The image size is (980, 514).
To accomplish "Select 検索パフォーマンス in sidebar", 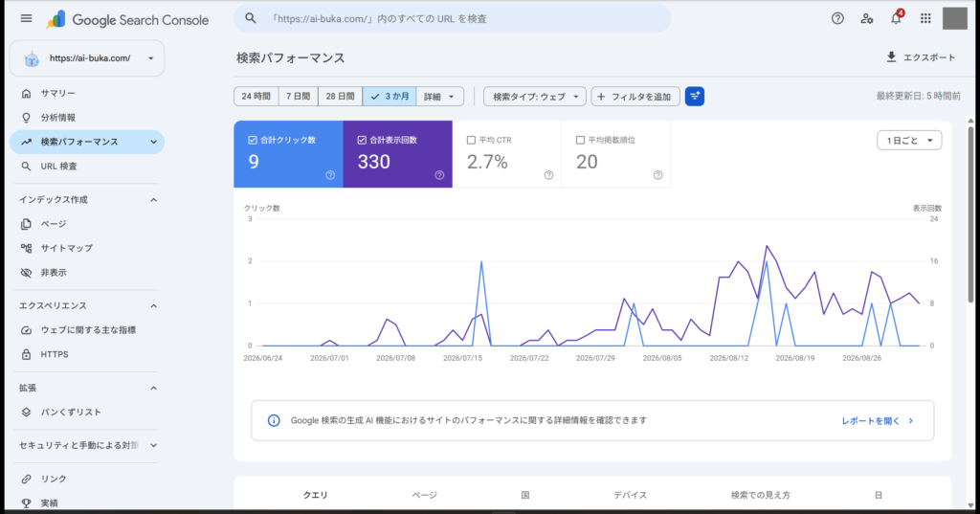I will 87,142.
